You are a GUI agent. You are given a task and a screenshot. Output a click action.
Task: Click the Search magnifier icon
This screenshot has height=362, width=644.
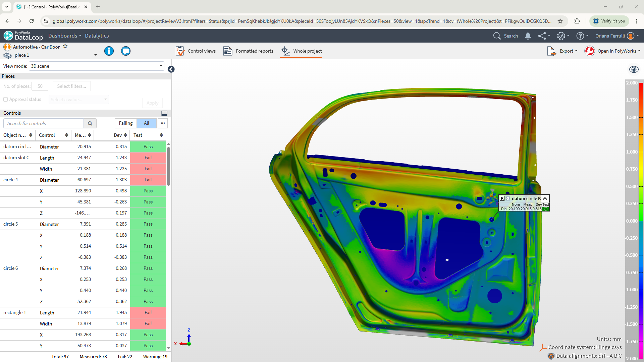tap(497, 36)
